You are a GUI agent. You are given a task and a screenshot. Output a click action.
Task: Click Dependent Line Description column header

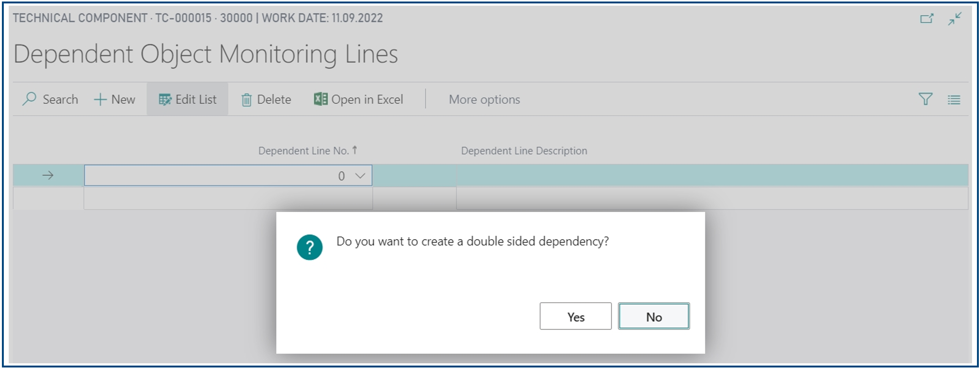(x=524, y=151)
